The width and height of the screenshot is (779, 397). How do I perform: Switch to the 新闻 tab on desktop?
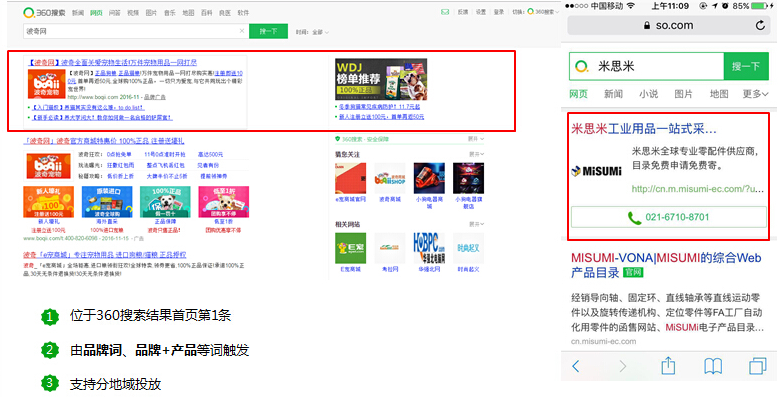tap(78, 13)
